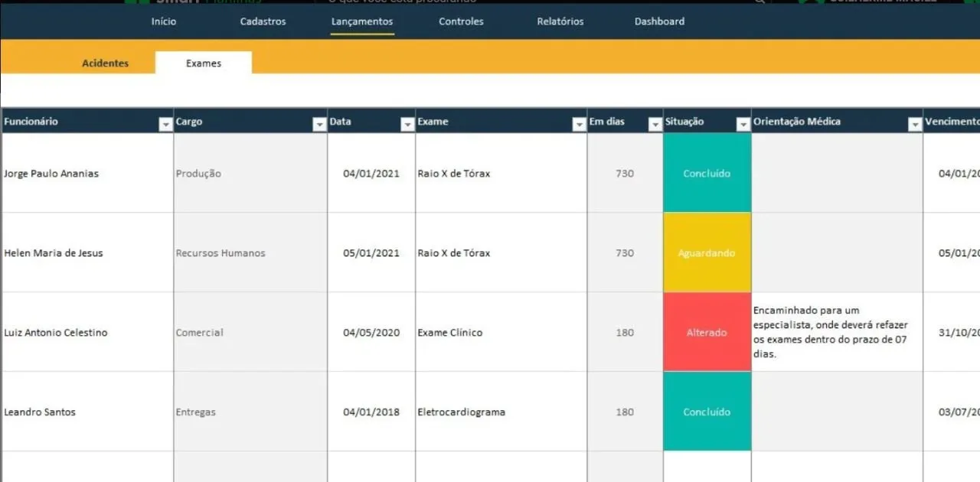Select the Exames tab
Image resolution: width=980 pixels, height=482 pixels.
click(x=204, y=64)
